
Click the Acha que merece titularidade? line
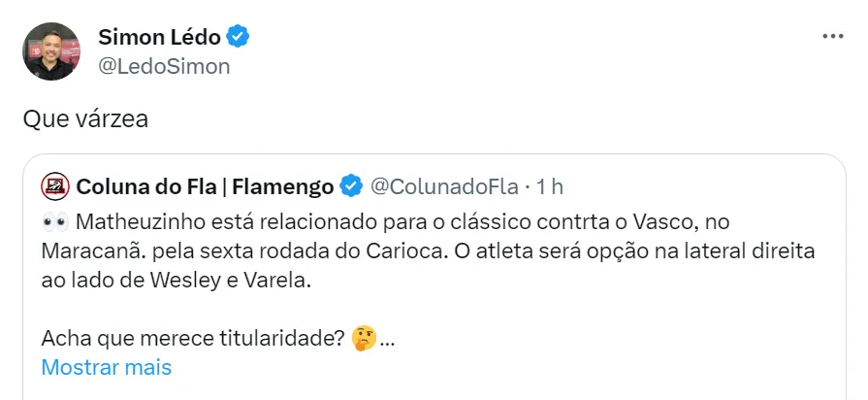(x=194, y=339)
